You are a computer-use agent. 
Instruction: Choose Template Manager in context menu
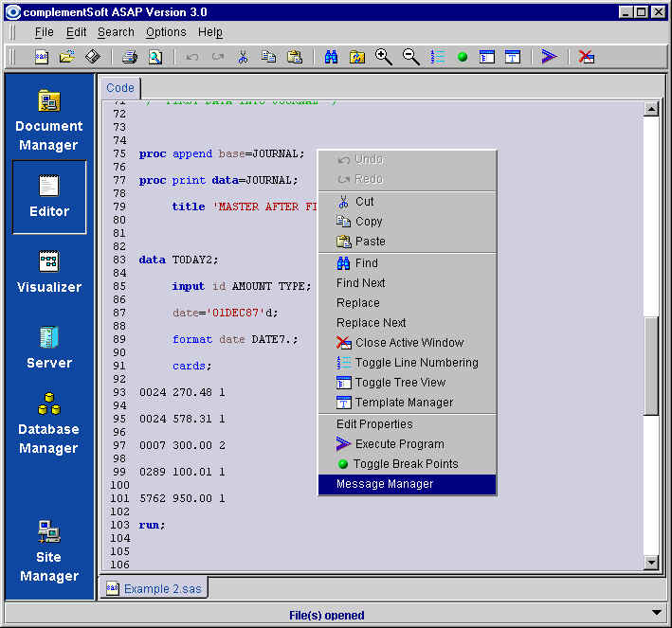(408, 403)
